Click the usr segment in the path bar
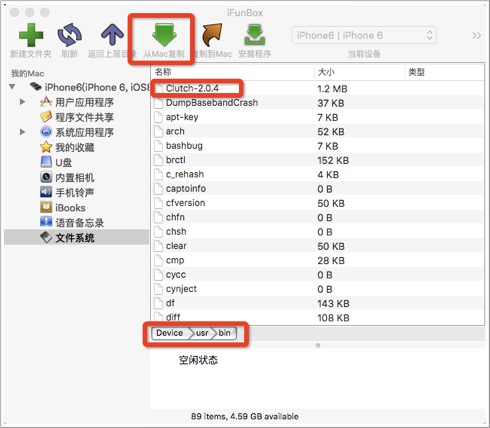The height and width of the screenshot is (428, 490). (x=202, y=333)
